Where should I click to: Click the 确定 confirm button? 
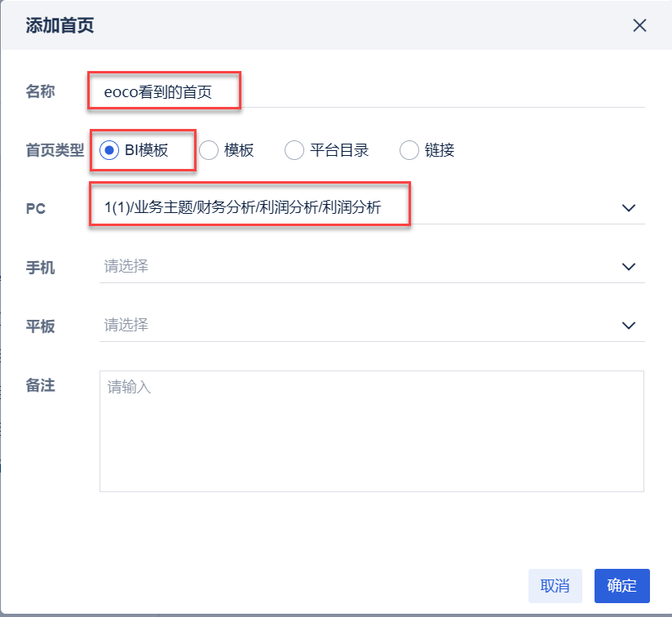(x=621, y=585)
